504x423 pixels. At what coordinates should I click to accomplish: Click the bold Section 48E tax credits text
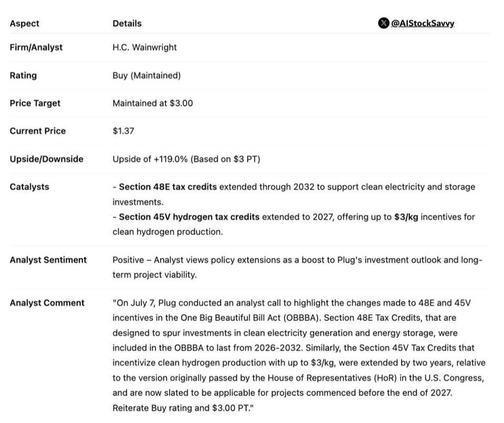point(167,187)
